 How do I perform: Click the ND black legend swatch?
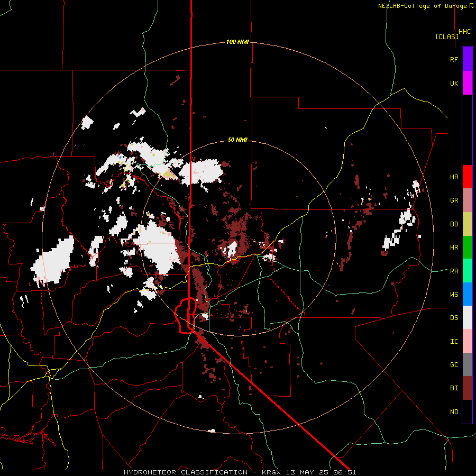coord(467,411)
